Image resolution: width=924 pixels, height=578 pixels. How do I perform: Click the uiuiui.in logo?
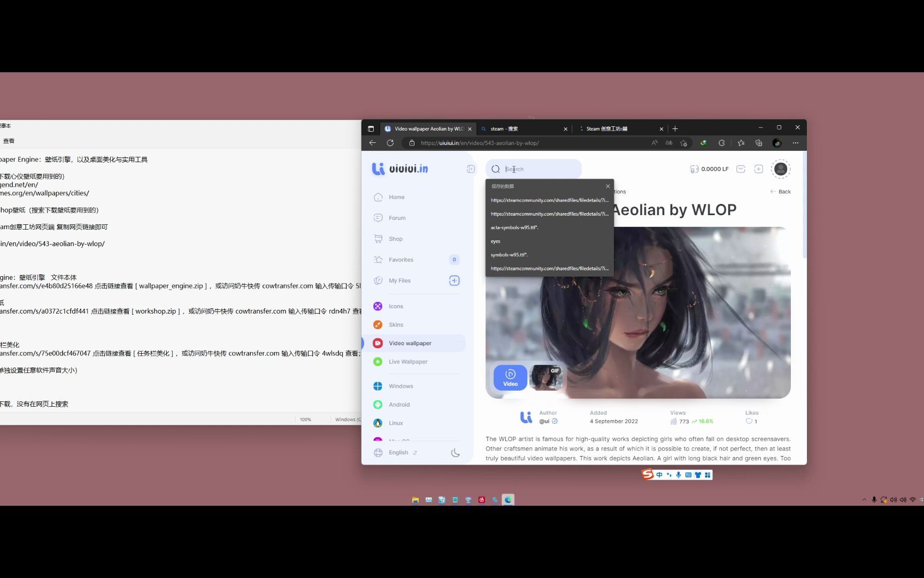400,169
